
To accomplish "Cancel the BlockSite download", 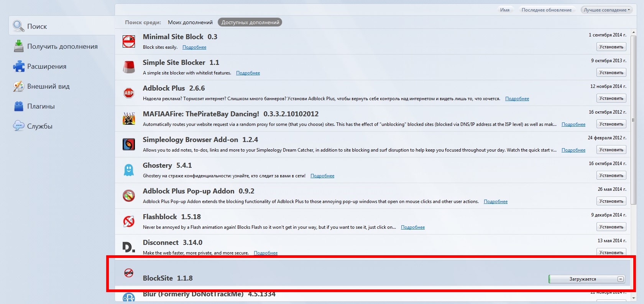I will (x=620, y=279).
